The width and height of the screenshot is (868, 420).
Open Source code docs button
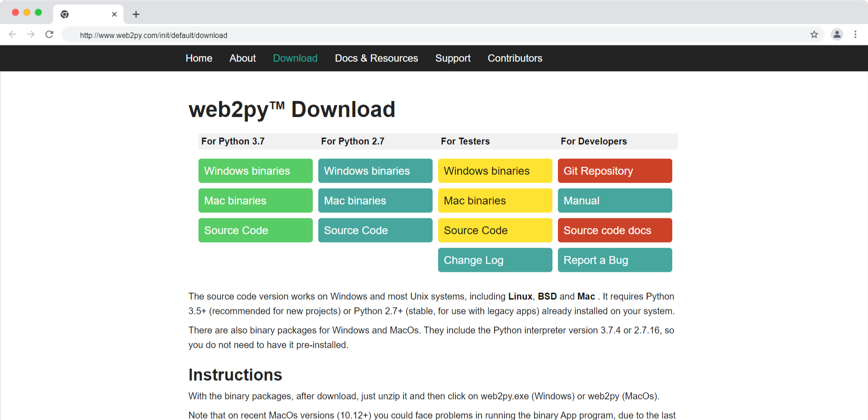point(615,230)
